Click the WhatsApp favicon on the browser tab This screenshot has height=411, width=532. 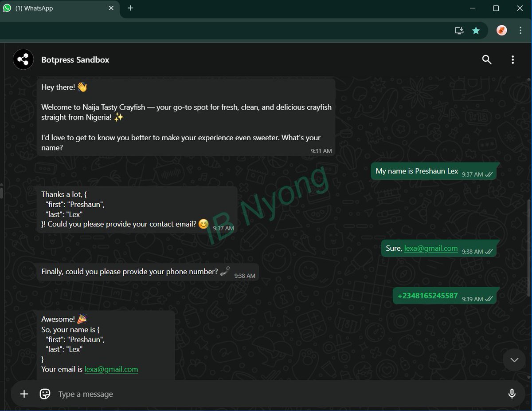(x=7, y=8)
